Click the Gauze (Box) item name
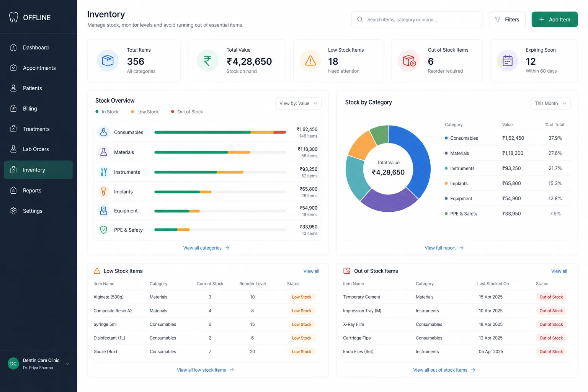588x392 pixels. pyautogui.click(x=105, y=351)
